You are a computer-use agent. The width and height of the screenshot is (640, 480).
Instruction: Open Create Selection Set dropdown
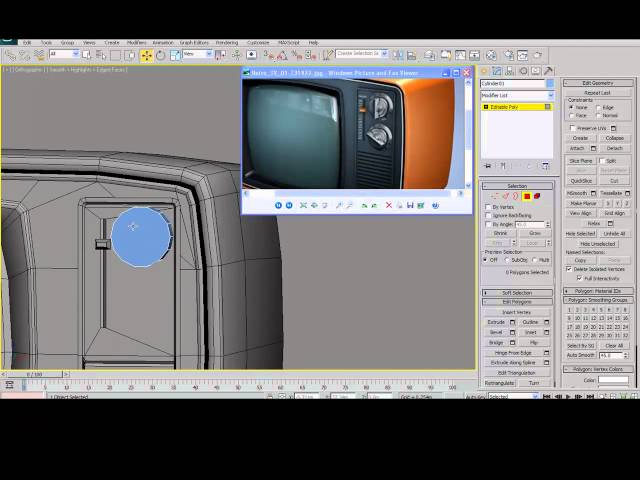(362, 53)
